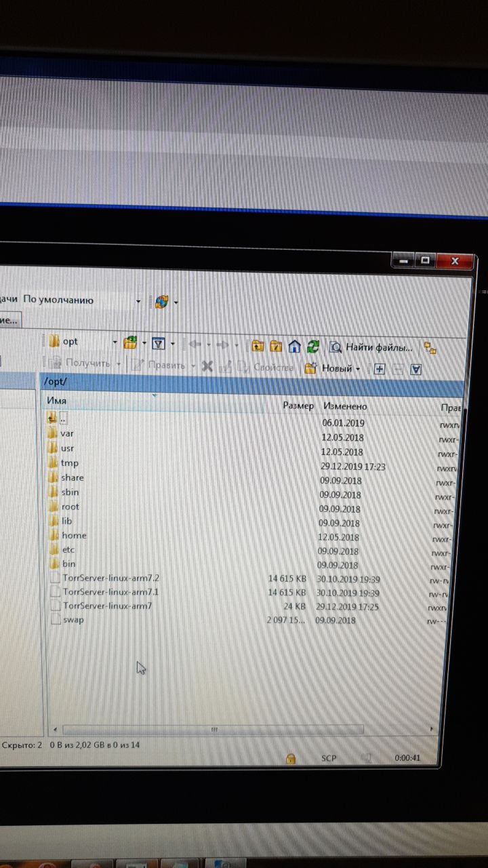The width and height of the screenshot is (488, 868).
Task: Open the directory/bookmark folder icon
Action: 130,342
